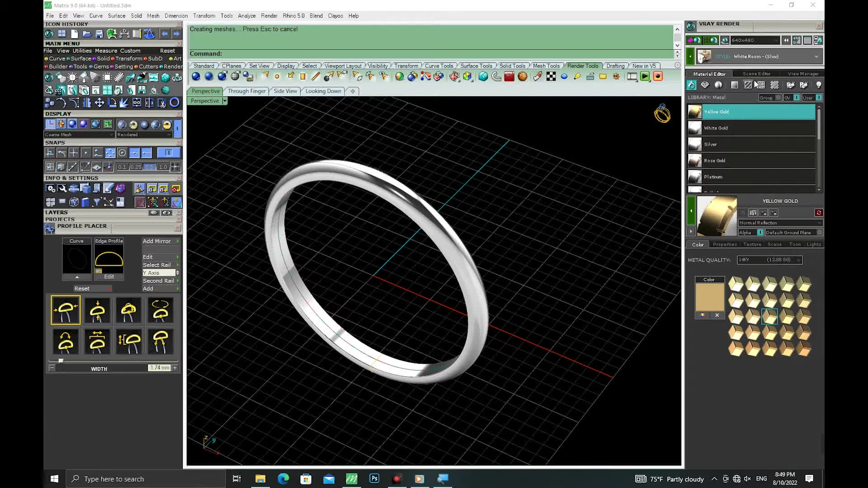Click the checkerboard icon in Render Tools toolbar
Screen dimensions: 868x488
[551, 76]
